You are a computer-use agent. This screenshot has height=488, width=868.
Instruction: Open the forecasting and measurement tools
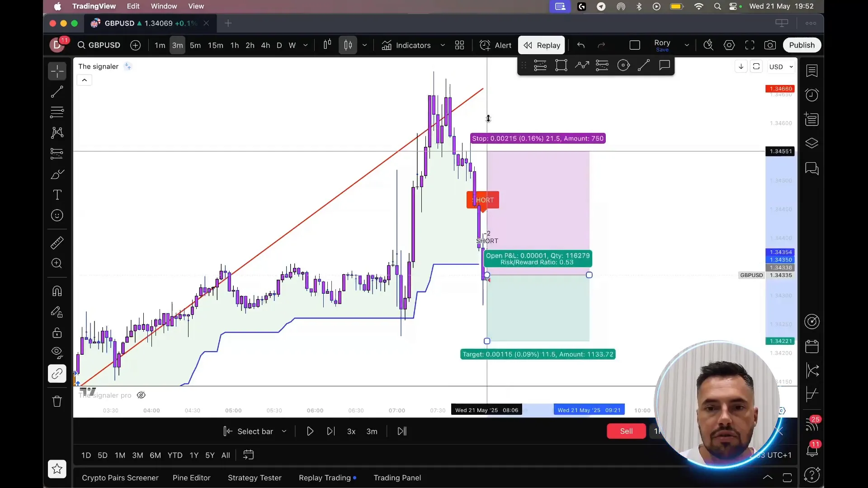tap(57, 154)
